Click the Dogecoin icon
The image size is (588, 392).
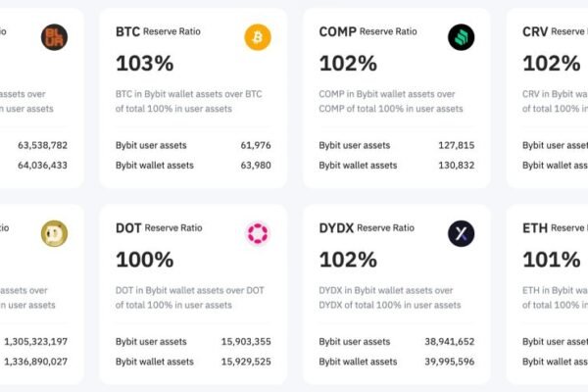54,234
